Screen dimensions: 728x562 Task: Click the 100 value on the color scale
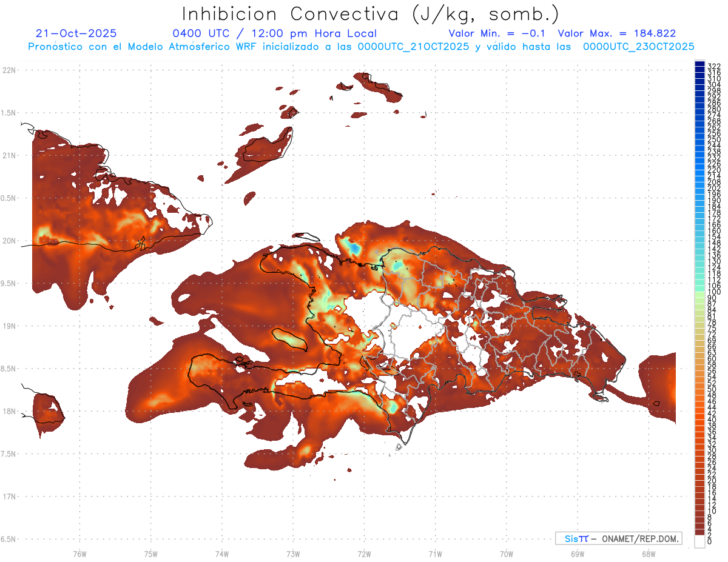click(714, 292)
